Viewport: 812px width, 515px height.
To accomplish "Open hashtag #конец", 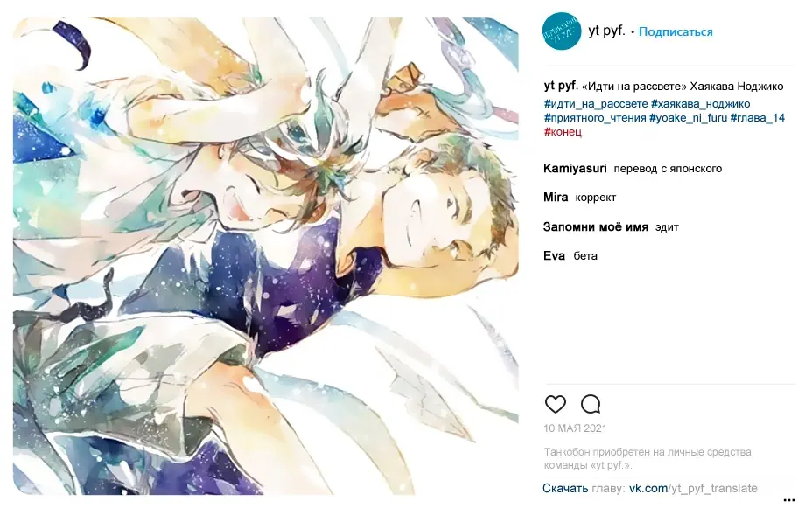I will [x=563, y=132].
